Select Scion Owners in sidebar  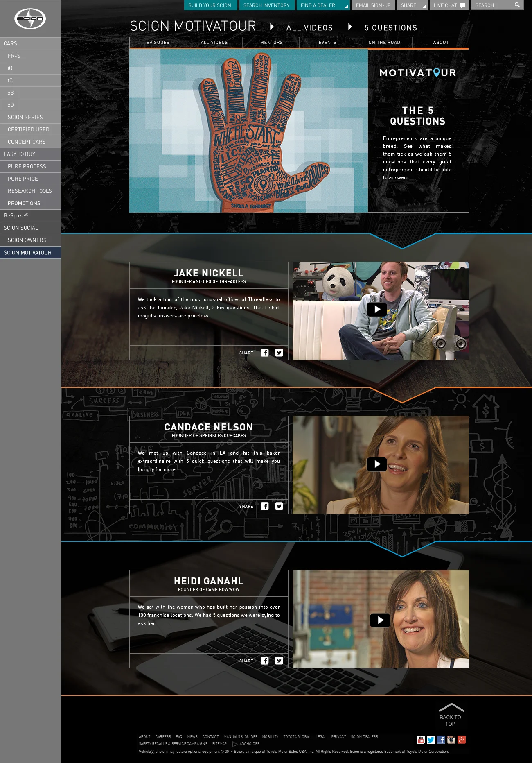(x=30, y=240)
